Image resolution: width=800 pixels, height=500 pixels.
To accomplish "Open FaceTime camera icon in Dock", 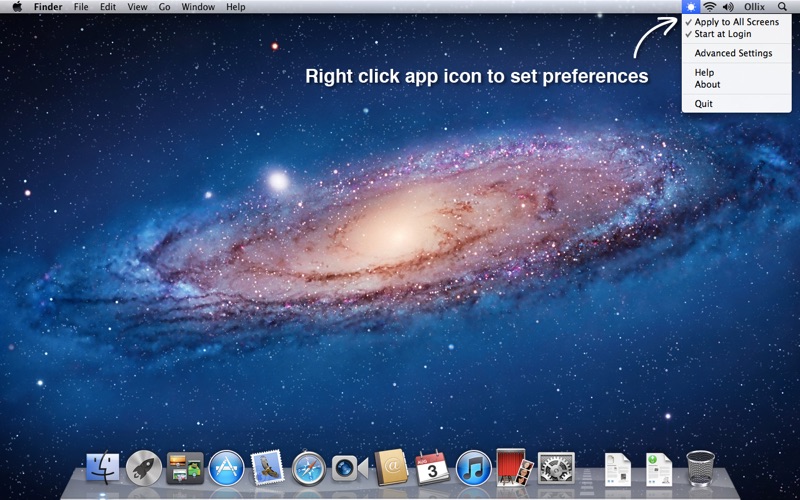I will [349, 468].
